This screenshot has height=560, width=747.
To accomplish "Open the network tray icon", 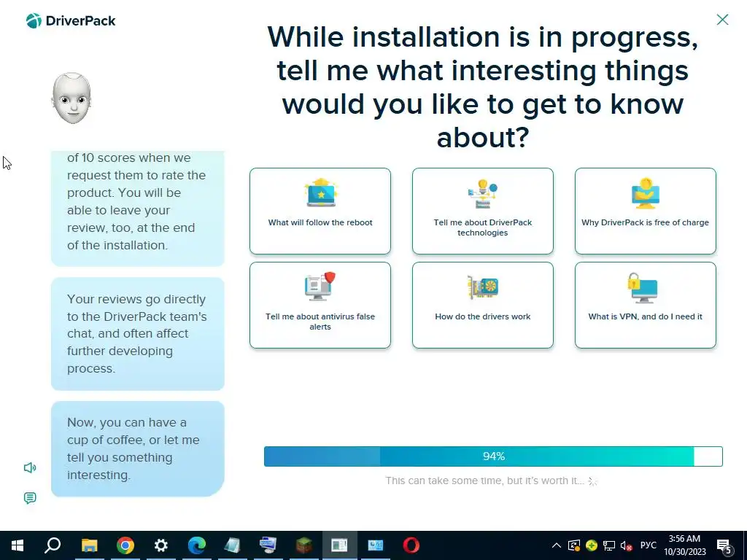I will 609,545.
